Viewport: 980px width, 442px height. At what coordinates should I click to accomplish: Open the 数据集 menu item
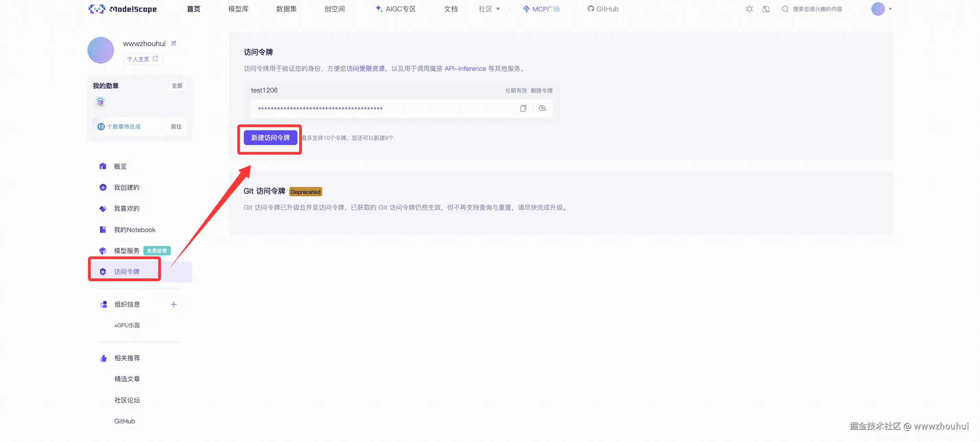(x=286, y=9)
